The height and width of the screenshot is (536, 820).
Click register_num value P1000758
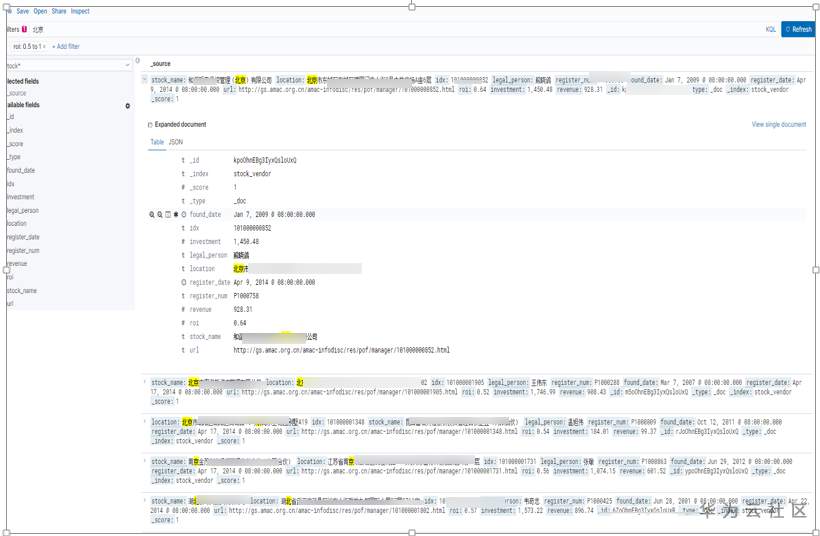click(x=246, y=296)
